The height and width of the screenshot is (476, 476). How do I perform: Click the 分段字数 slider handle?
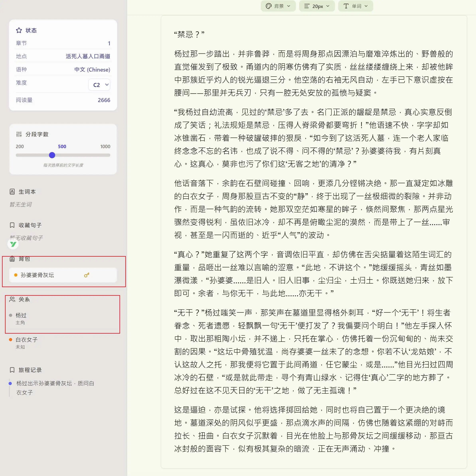(52, 155)
